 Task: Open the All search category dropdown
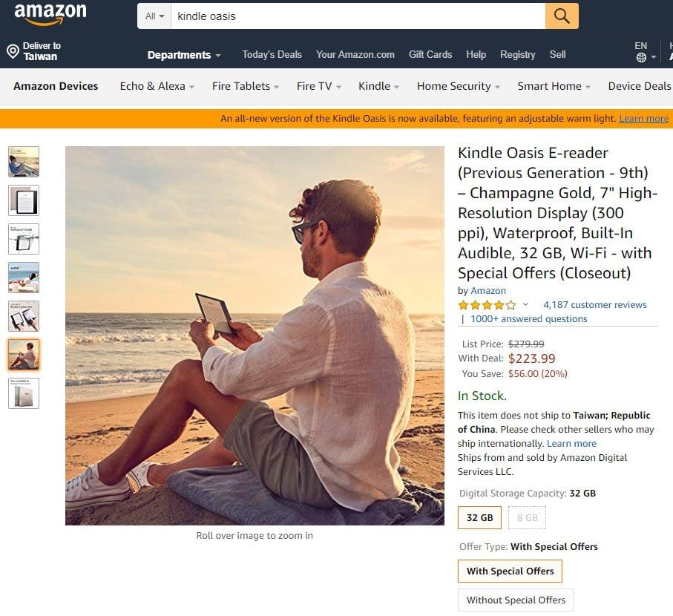[154, 16]
